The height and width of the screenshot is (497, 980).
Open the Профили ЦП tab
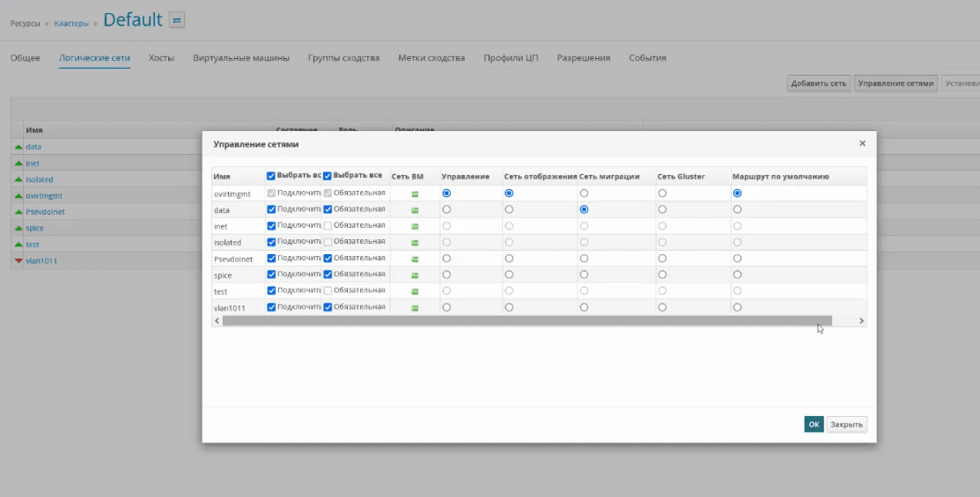[x=510, y=58]
